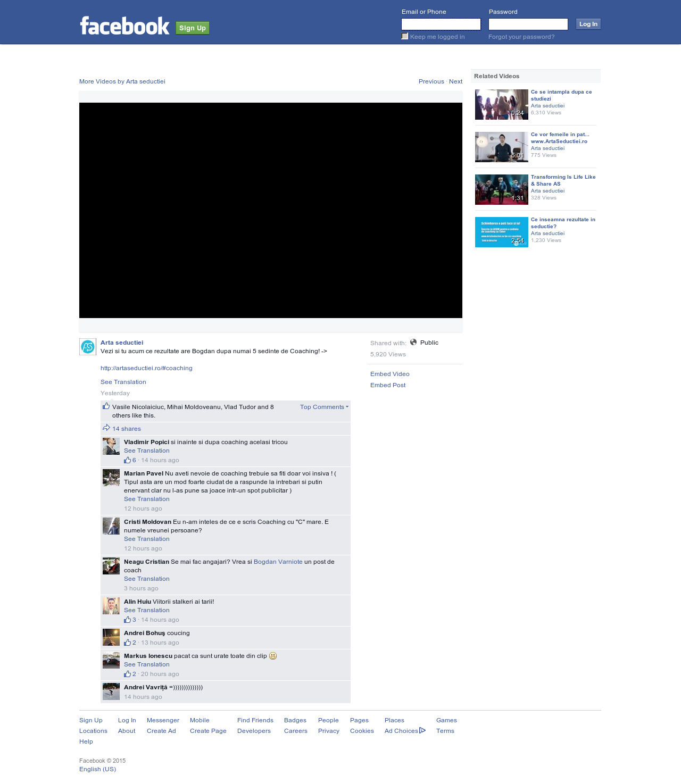Click the green Sign Up button
The image size is (681, 784).
193,28
